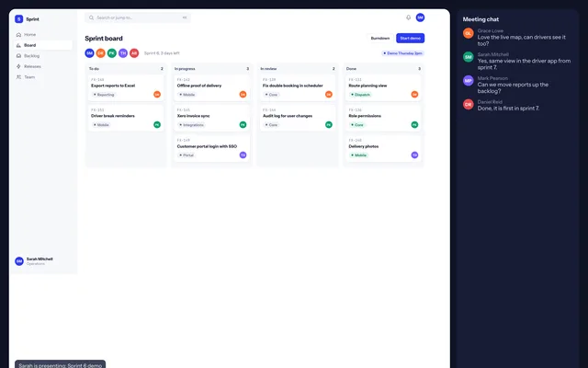
Task: Go to Home in the sidebar
Action: [43, 35]
